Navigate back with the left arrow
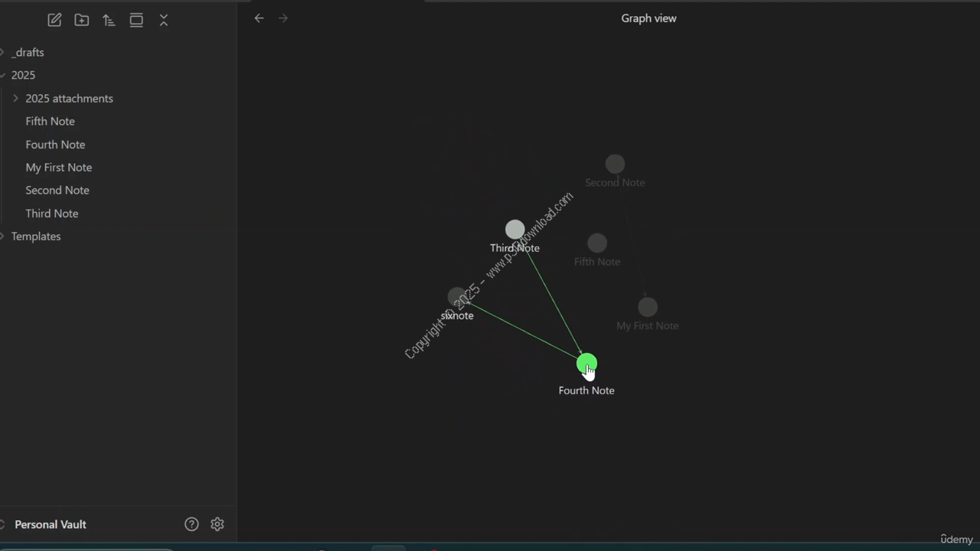980x551 pixels. click(259, 18)
